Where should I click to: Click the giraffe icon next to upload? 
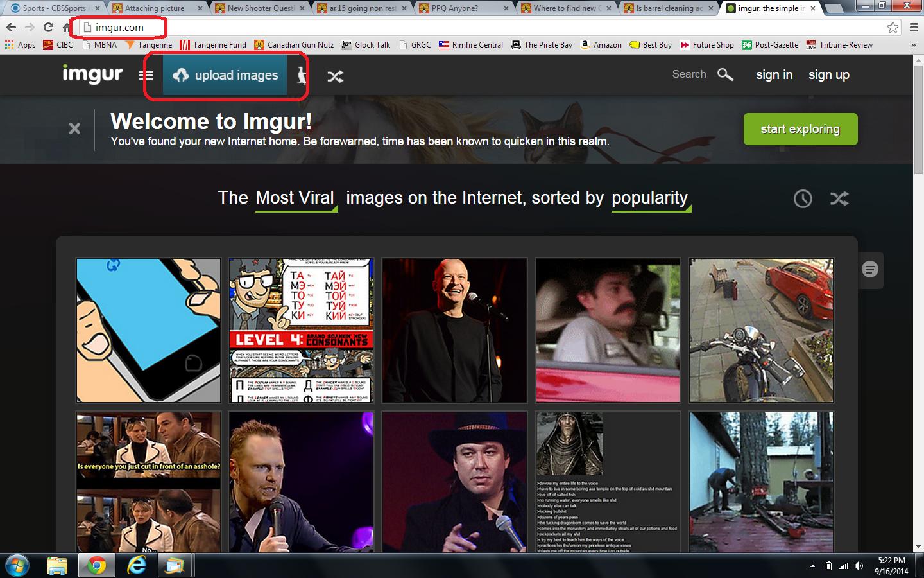301,76
